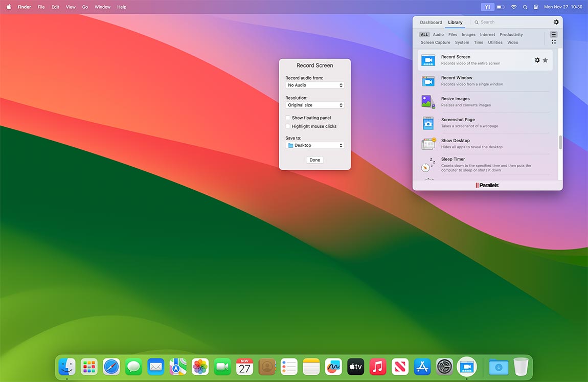Click the Record Screen tool icon
Viewport: 588px width, 382px height.
point(428,60)
